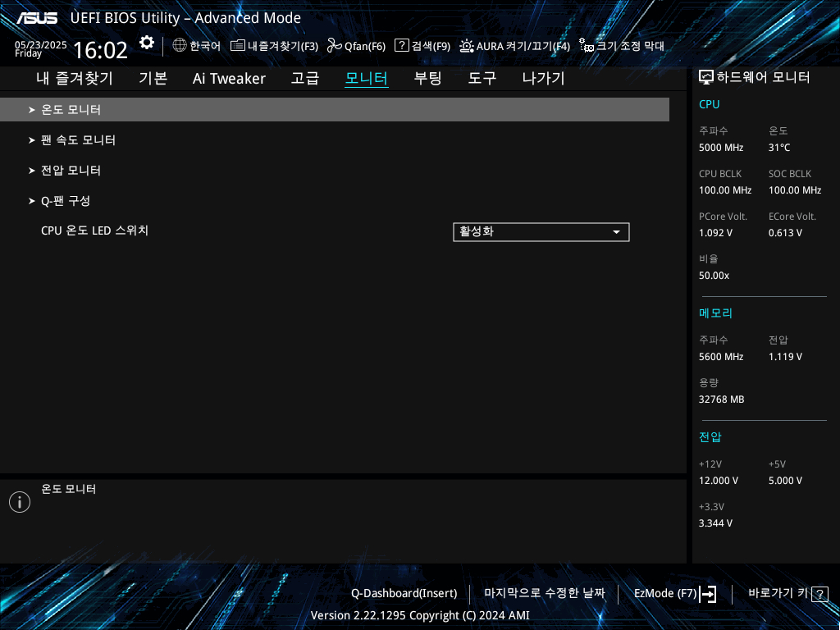
Task: Click the 16:02 clock display
Action: point(100,50)
